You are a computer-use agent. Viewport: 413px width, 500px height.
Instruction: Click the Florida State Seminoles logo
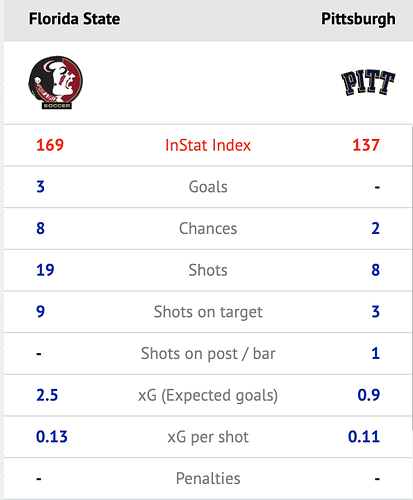55,82
